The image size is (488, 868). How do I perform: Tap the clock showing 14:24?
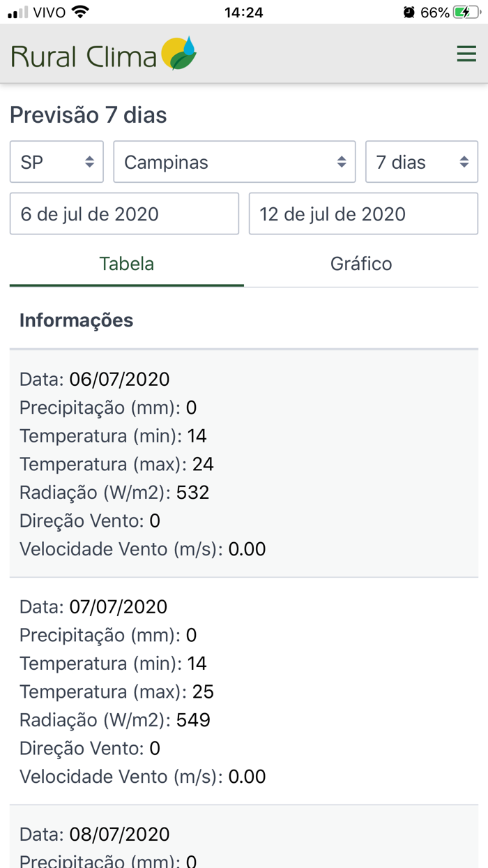click(243, 11)
